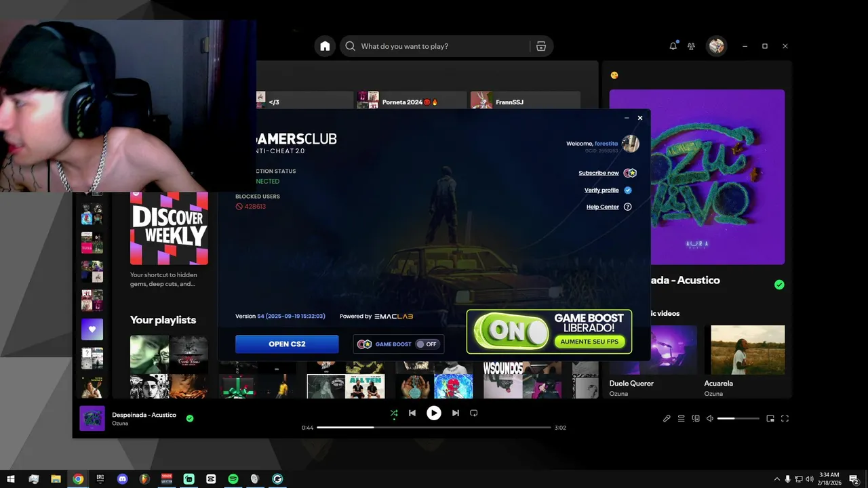Open the Porneta 2024 playlist card
The width and height of the screenshot is (868, 488).
(x=412, y=101)
